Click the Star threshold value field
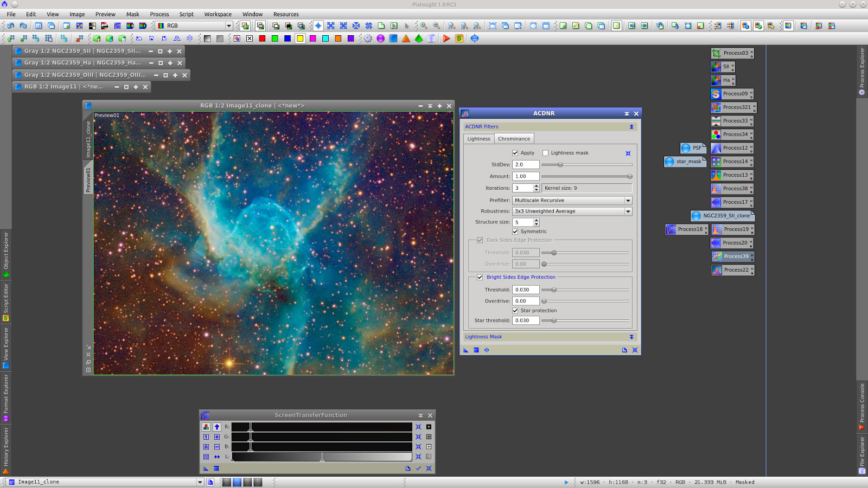 point(526,320)
